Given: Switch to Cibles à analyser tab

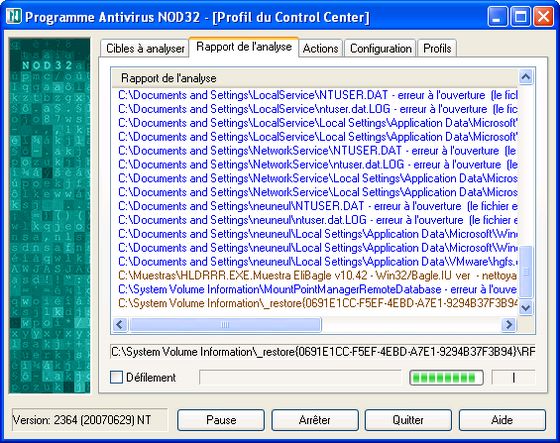Looking at the screenshot, I should (x=145, y=48).
